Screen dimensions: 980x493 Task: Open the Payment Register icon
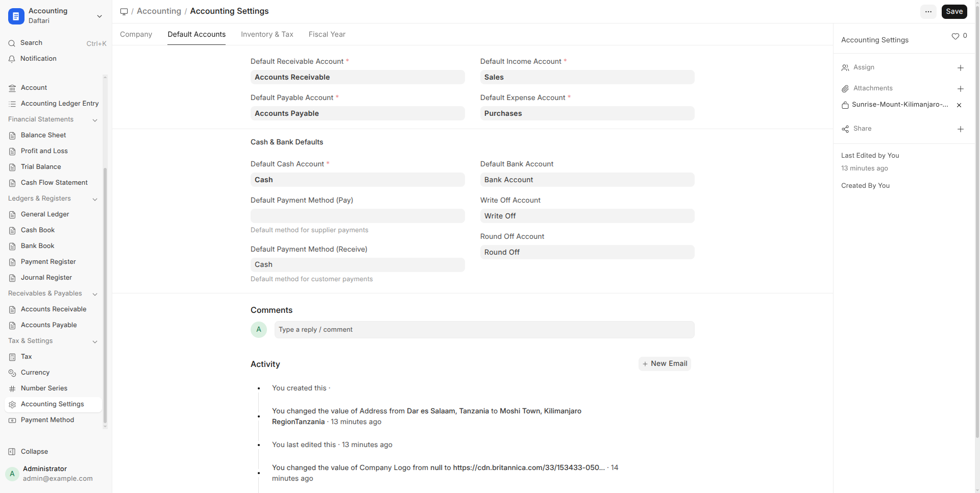click(x=12, y=262)
